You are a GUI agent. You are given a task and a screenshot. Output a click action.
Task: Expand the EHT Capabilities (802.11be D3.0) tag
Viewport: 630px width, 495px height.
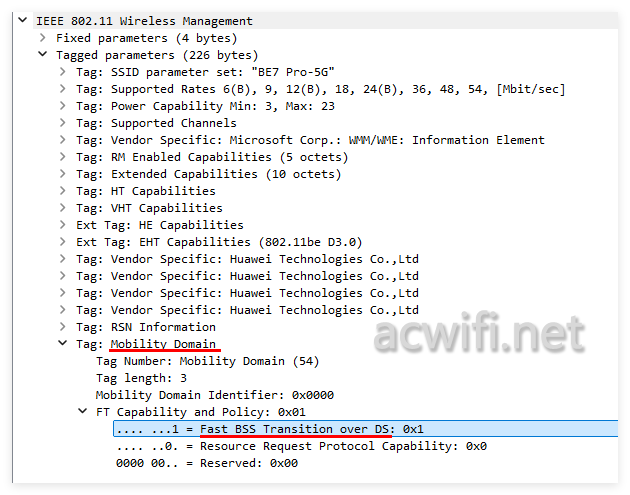coord(63,242)
